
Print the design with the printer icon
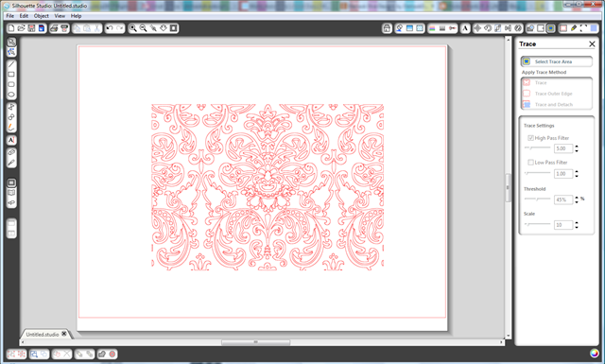54,28
